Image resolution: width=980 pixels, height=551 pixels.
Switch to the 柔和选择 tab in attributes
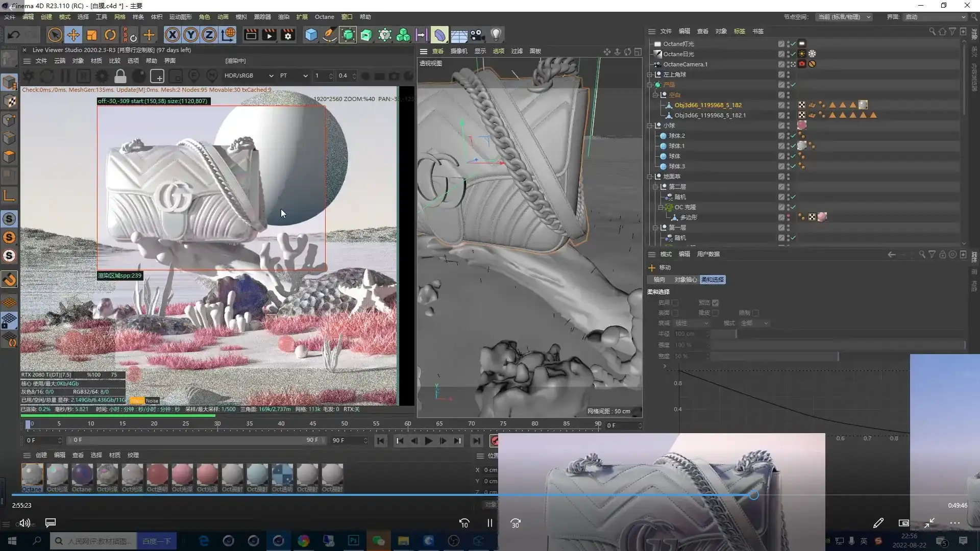[713, 280]
